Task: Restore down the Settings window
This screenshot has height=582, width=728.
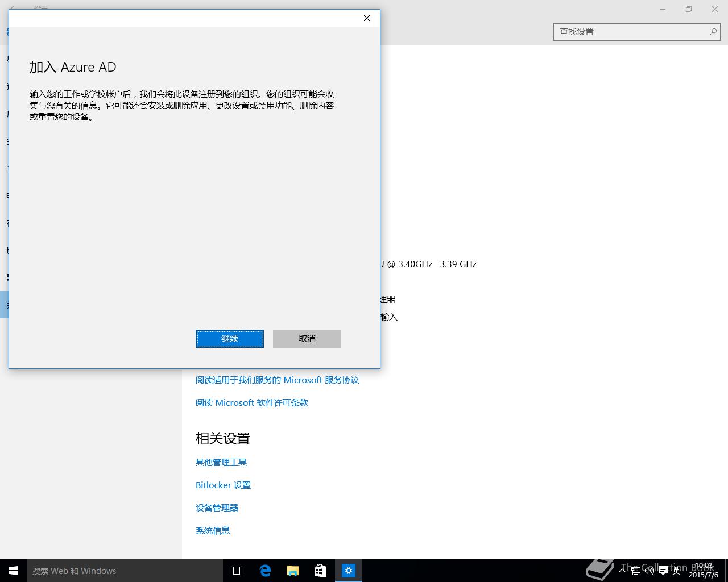Action: (x=689, y=9)
